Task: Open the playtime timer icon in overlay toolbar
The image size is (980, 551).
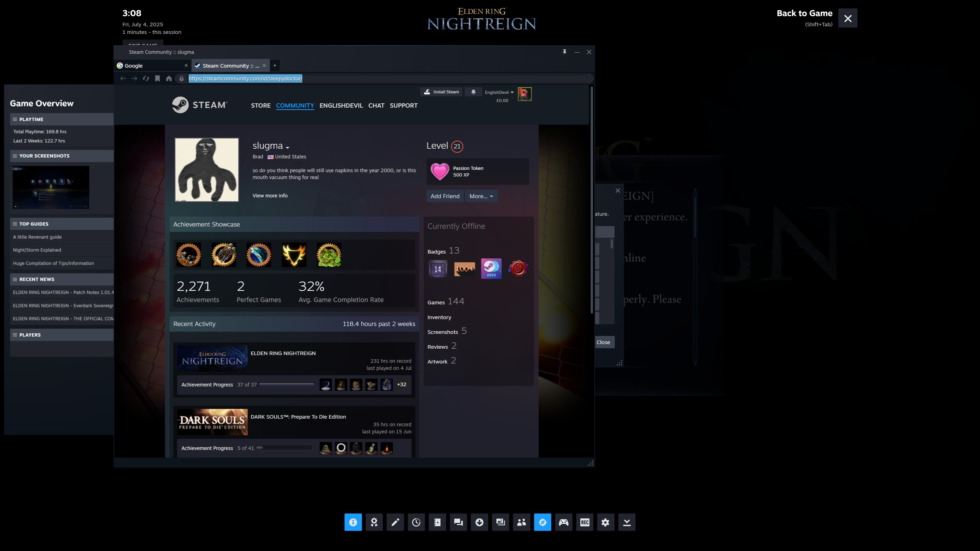Action: pyautogui.click(x=416, y=522)
